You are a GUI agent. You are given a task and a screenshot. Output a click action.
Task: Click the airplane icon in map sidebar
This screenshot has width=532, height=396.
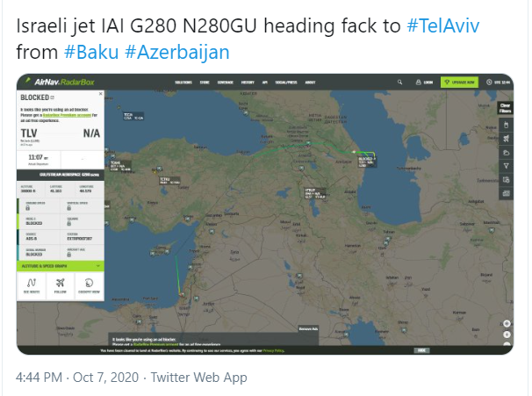pos(506,139)
